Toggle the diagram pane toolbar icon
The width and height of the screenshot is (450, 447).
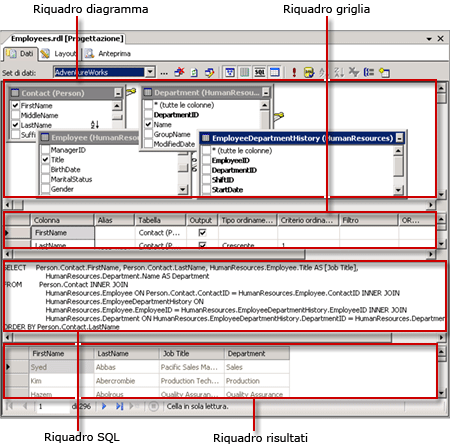click(230, 72)
